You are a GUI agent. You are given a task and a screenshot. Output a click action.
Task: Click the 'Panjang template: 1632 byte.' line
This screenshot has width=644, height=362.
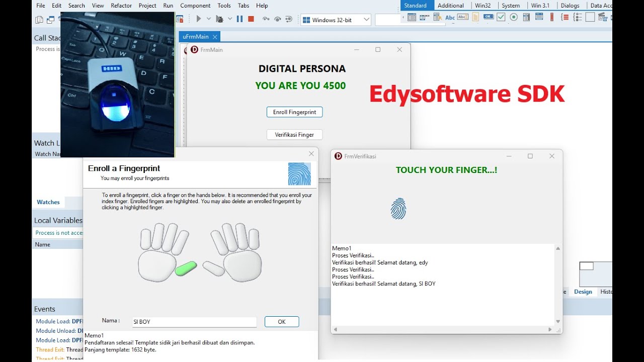click(120, 349)
